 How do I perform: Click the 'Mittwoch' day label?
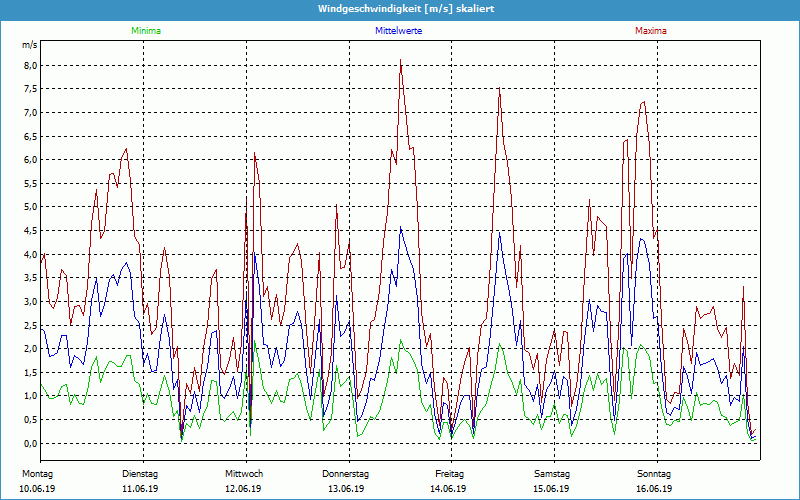click(x=244, y=474)
